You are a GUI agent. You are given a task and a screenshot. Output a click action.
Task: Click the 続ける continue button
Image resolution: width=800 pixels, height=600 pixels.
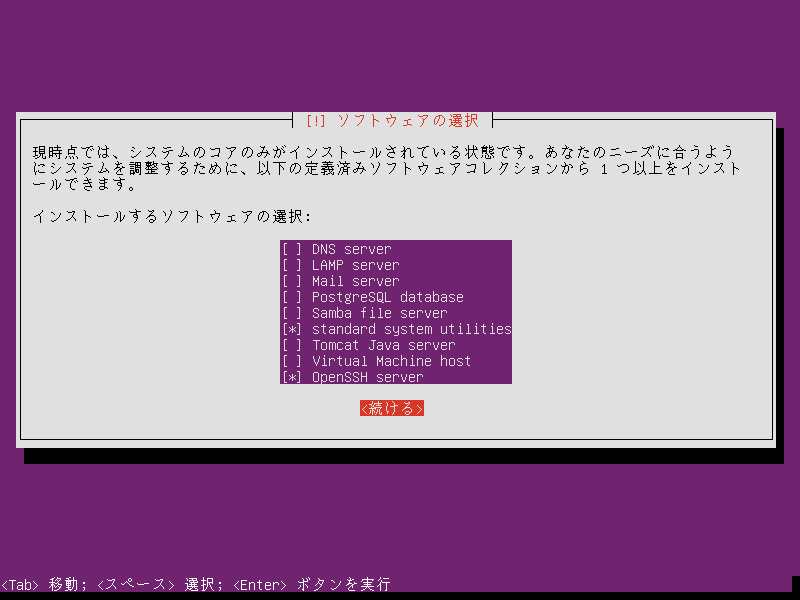coord(392,408)
